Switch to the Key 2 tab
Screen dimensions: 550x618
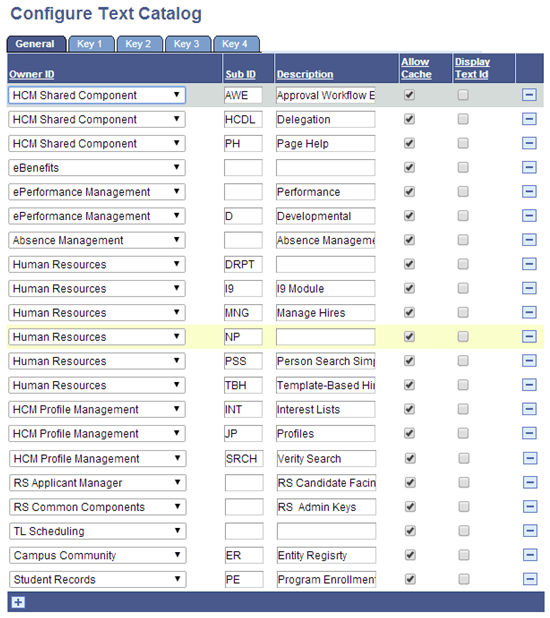coord(139,44)
